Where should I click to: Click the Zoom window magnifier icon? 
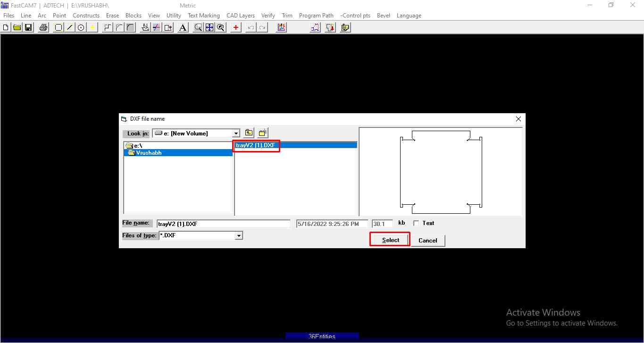[198, 27]
